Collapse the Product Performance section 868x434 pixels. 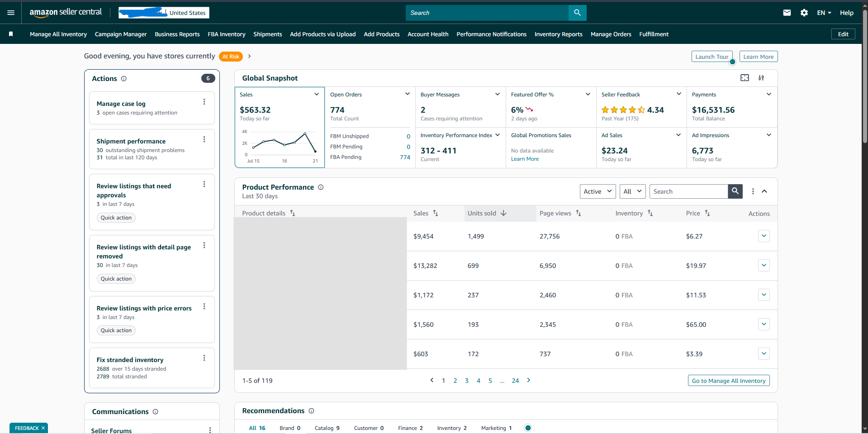(764, 191)
